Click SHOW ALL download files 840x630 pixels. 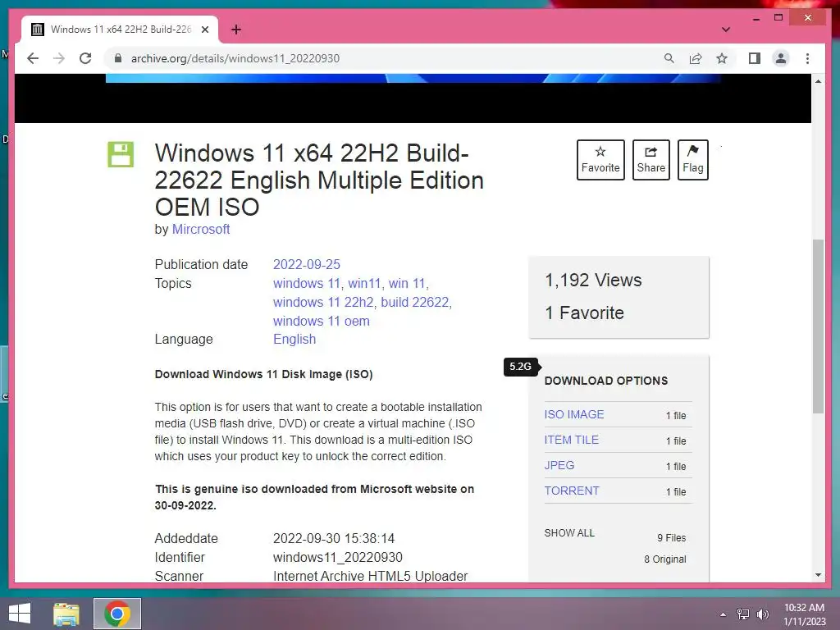[x=569, y=533]
